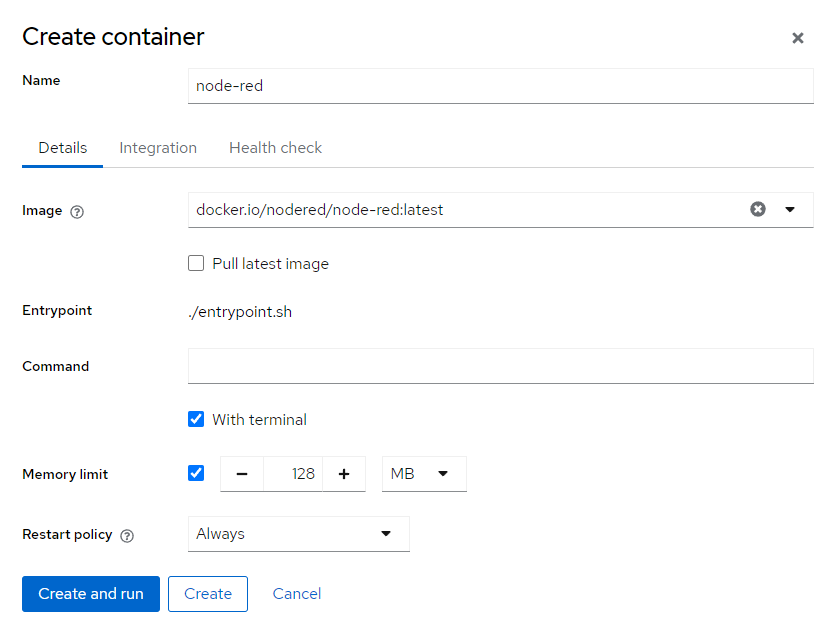Close the Create container dialog
The height and width of the screenshot is (634, 836).
click(797, 38)
